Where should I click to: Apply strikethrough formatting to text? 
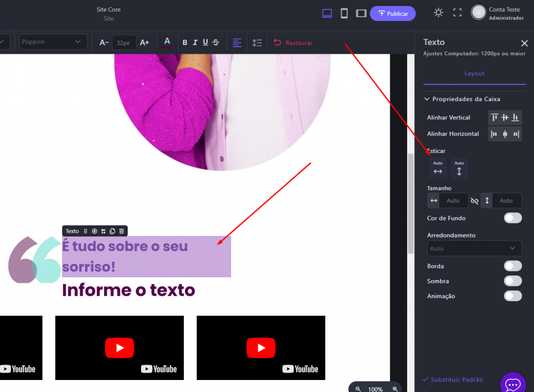pyautogui.click(x=216, y=43)
